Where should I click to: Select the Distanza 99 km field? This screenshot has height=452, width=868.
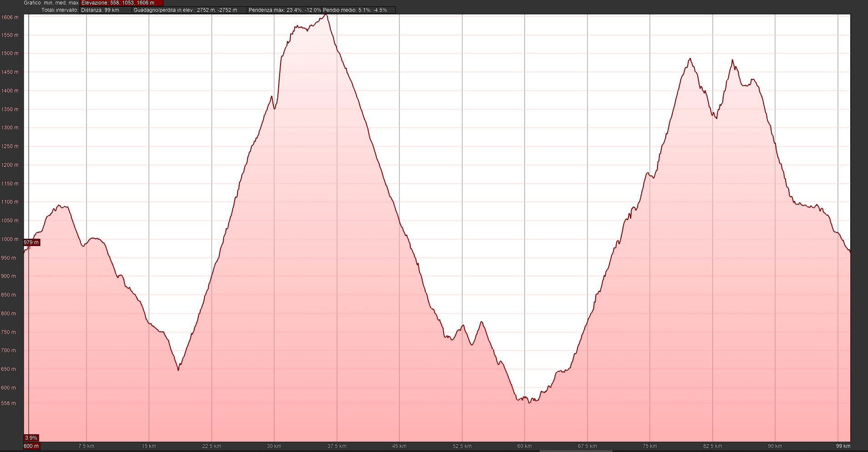click(x=106, y=10)
